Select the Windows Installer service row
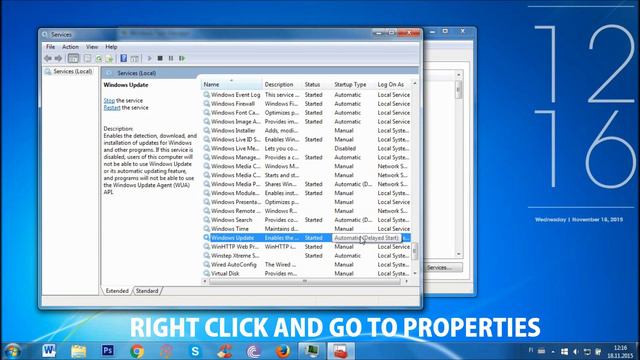This screenshot has height=360, width=640. 306,131
